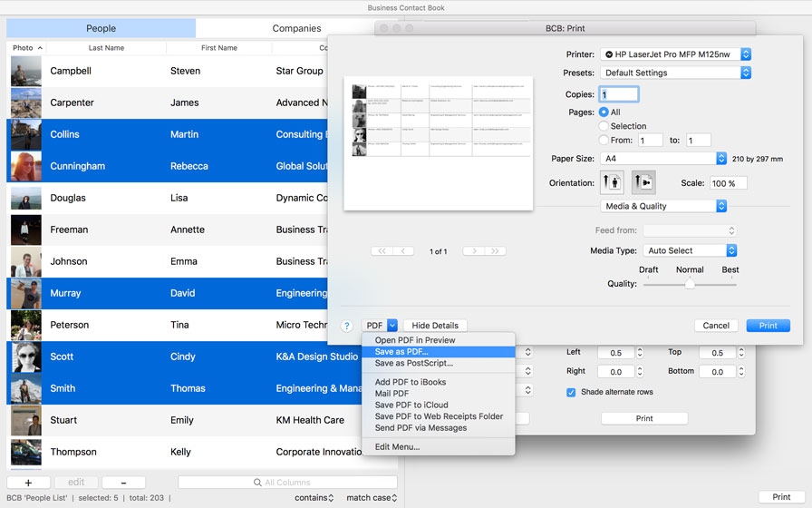Select portrait orientation icon
The height and width of the screenshot is (508, 812).
point(612,182)
